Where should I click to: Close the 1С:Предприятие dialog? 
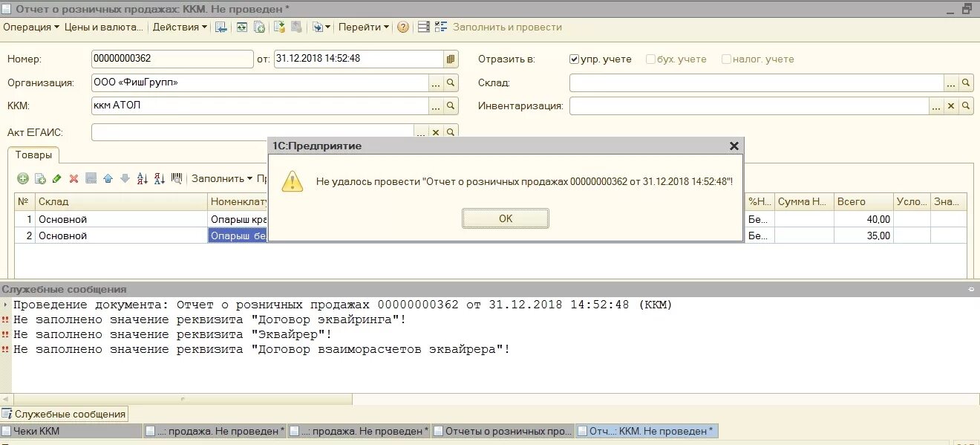tap(734, 146)
